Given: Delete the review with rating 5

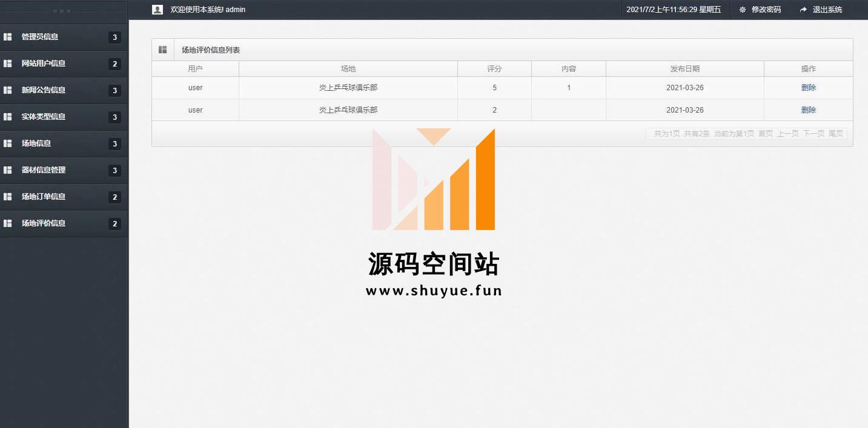Looking at the screenshot, I should click(x=808, y=88).
